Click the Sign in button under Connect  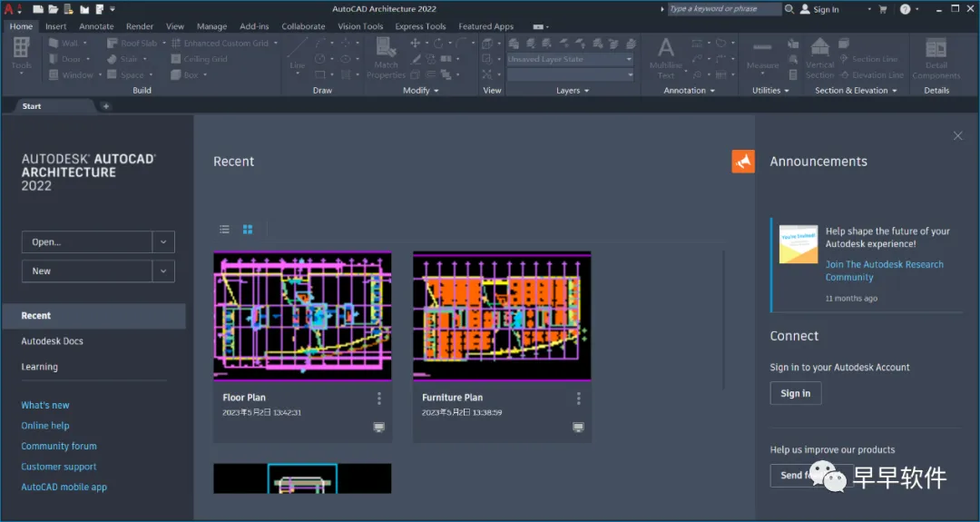click(x=795, y=393)
